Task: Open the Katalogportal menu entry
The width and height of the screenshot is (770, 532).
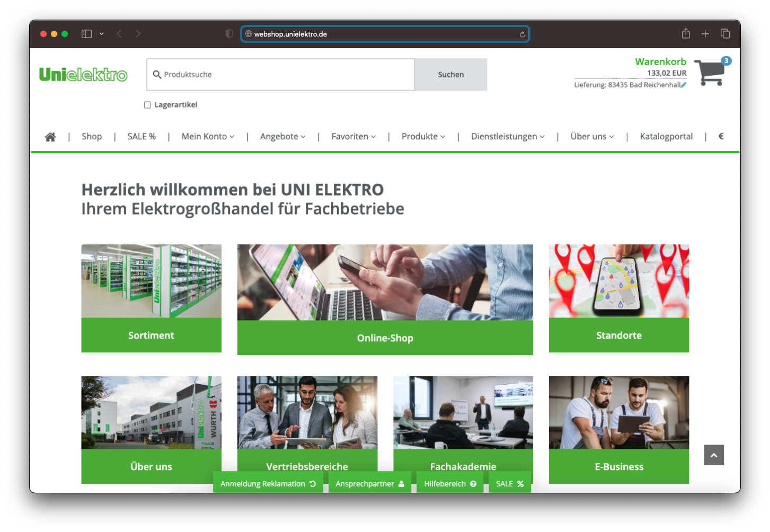Action: [x=666, y=136]
